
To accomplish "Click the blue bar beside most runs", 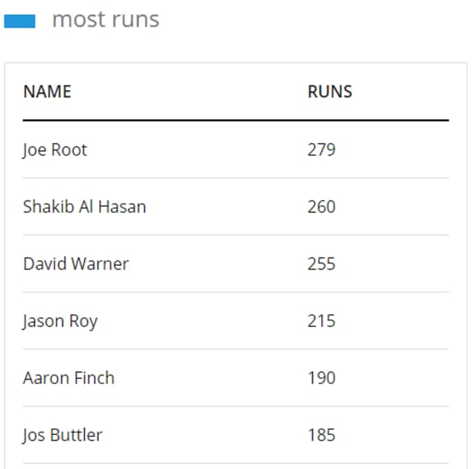I will [x=20, y=22].
